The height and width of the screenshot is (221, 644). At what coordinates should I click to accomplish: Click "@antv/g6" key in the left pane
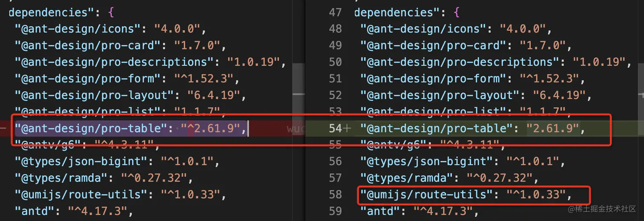click(48, 145)
